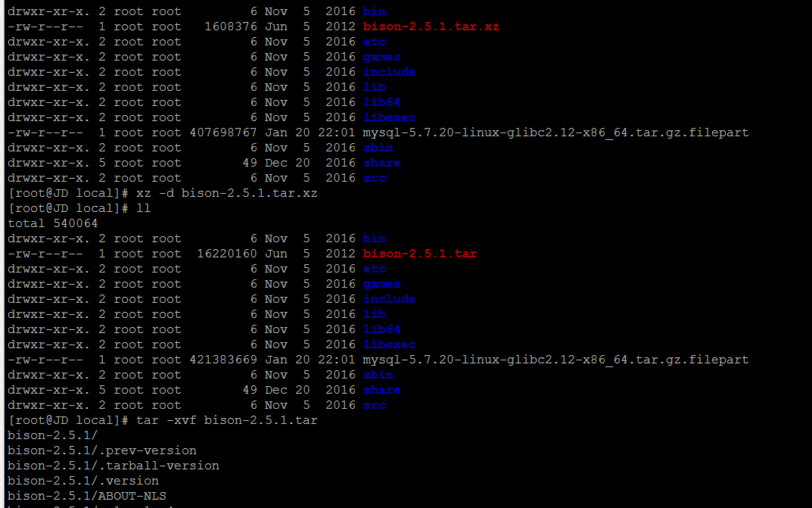Click the games directory name

tap(381, 56)
